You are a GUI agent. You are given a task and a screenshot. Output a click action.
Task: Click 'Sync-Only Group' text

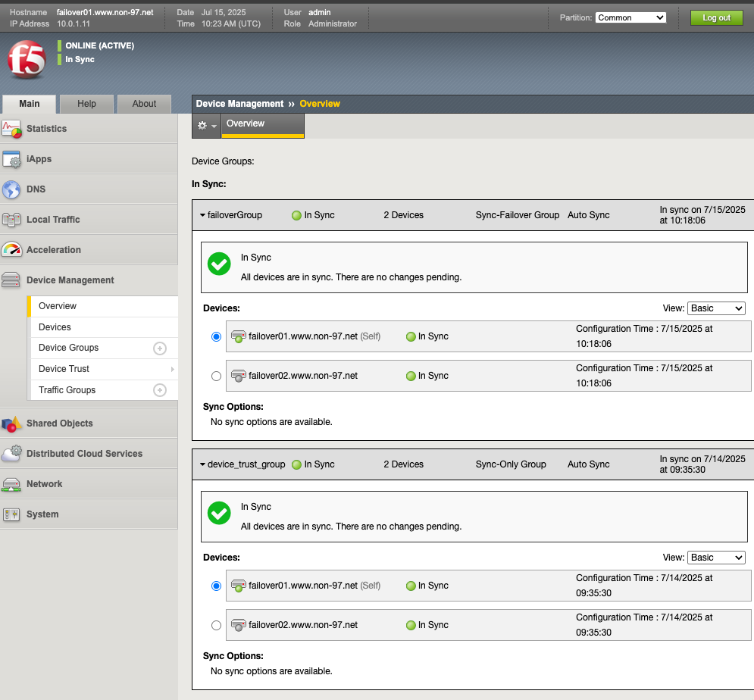click(x=511, y=464)
